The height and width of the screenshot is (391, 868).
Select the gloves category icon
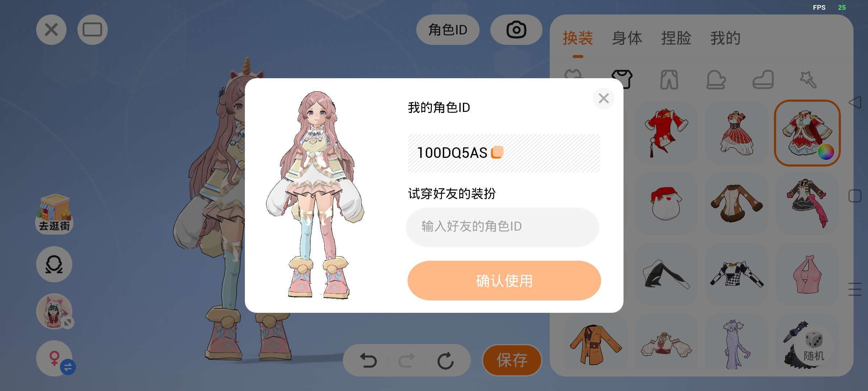tap(716, 80)
